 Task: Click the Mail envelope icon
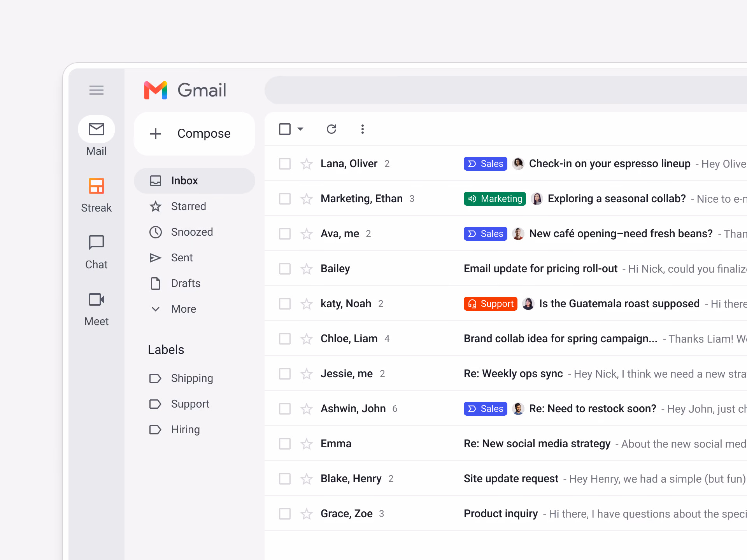point(96,129)
